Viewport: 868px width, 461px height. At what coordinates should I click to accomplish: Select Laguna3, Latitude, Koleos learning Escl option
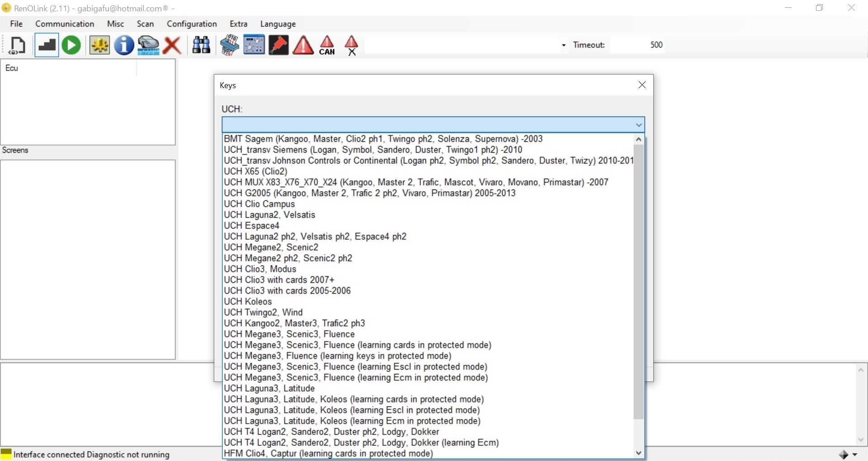click(x=428, y=410)
